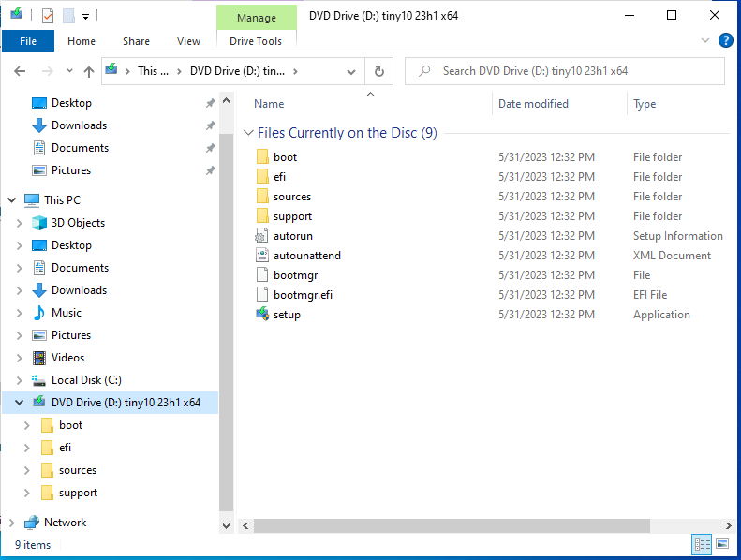Go back with the Back arrow
This screenshot has width=741, height=560.
coord(20,71)
